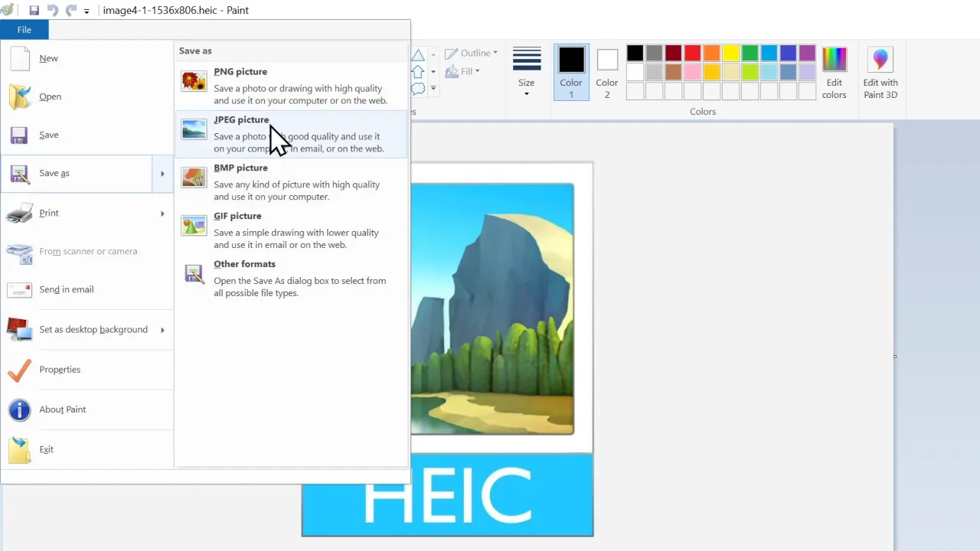Image resolution: width=980 pixels, height=551 pixels.
Task: Pick the black color swatch
Action: pos(635,53)
